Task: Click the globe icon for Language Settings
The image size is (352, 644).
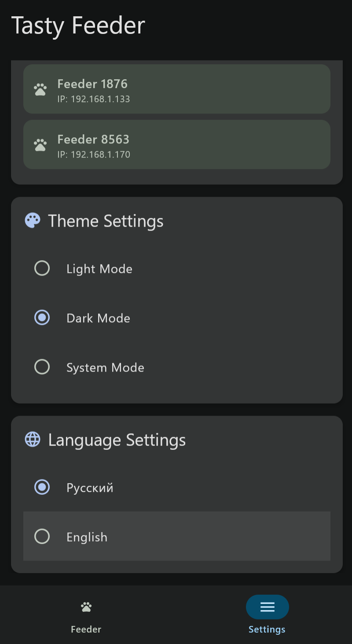Action: 33,439
